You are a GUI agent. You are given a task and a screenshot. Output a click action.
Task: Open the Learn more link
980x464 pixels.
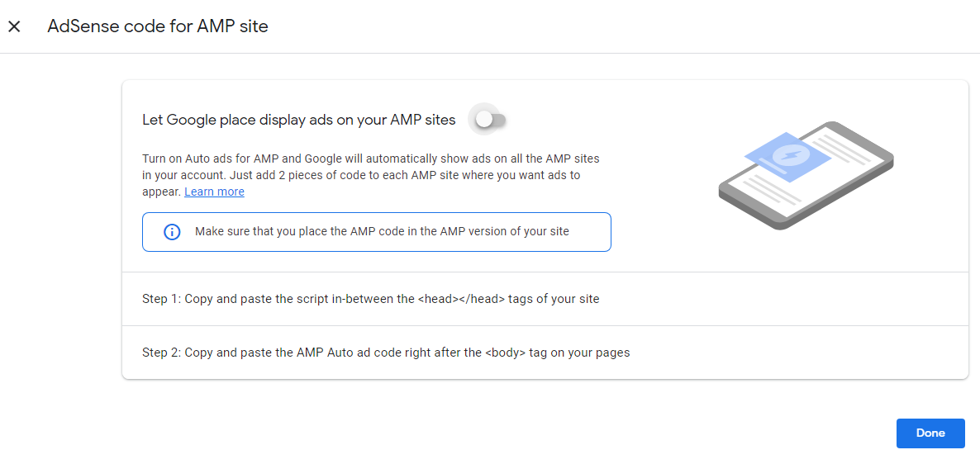tap(214, 192)
